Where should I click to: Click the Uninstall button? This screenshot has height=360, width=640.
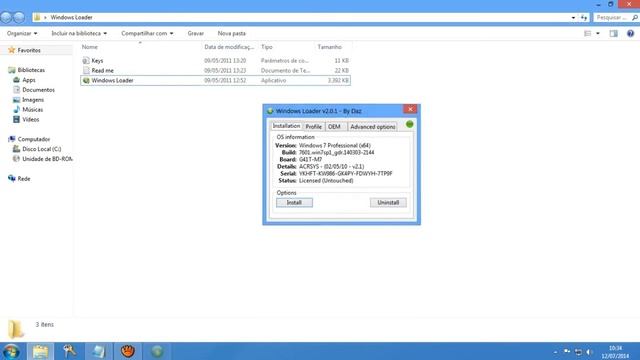(x=388, y=202)
